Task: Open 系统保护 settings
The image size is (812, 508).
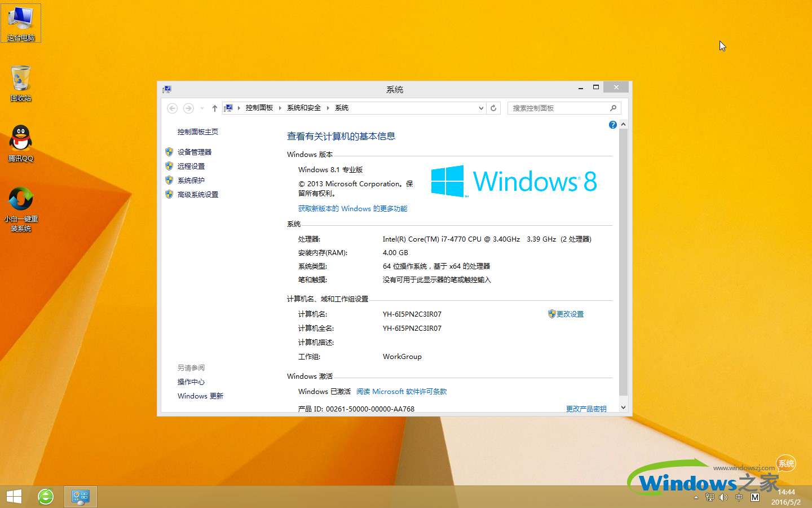Action: pos(190,179)
